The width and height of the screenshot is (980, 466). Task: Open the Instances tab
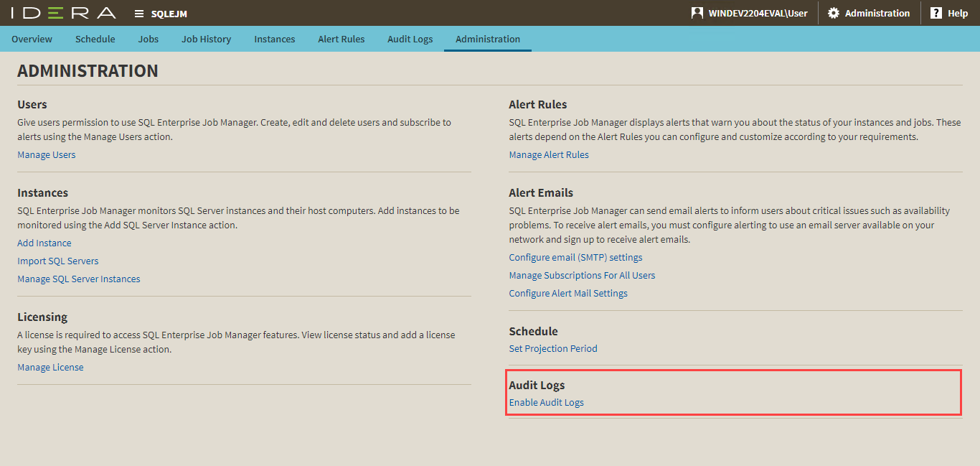(274, 39)
